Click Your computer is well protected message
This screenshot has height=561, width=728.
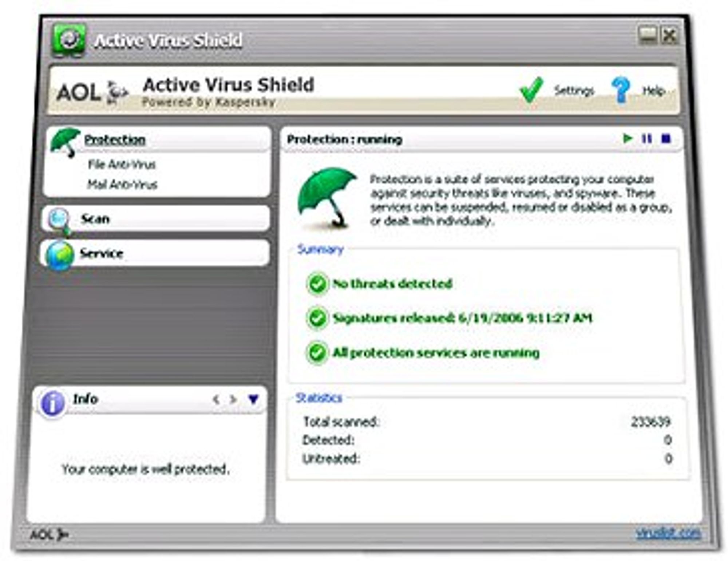point(146,469)
